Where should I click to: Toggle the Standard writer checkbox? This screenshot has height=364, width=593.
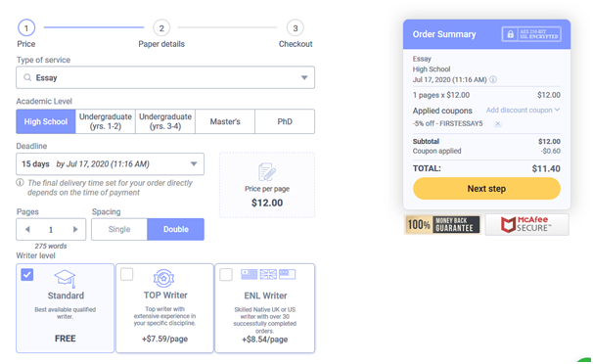pos(27,274)
